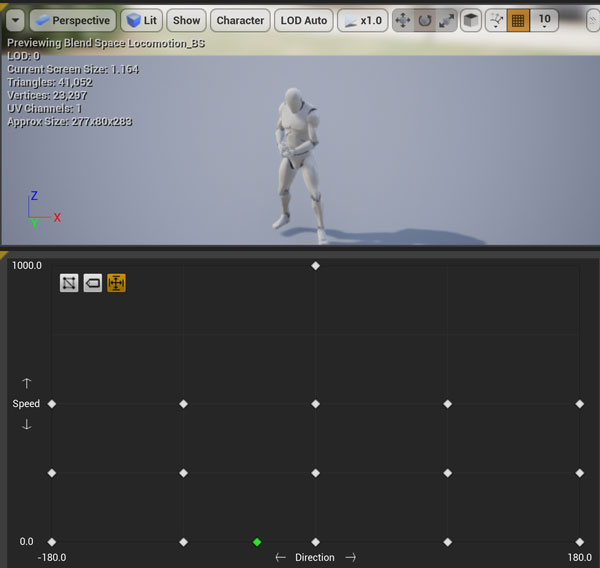The image size is (600, 568).
Task: Click the LOD Auto button
Action: tap(303, 20)
